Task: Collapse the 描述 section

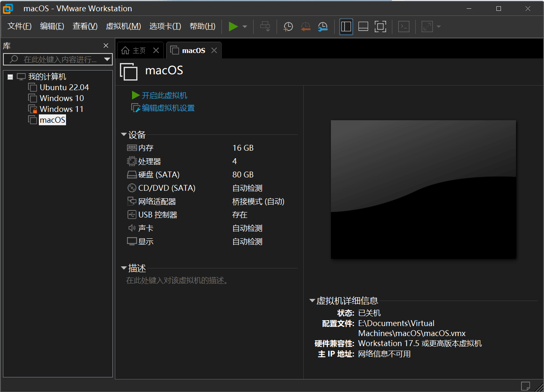Action: click(x=124, y=268)
